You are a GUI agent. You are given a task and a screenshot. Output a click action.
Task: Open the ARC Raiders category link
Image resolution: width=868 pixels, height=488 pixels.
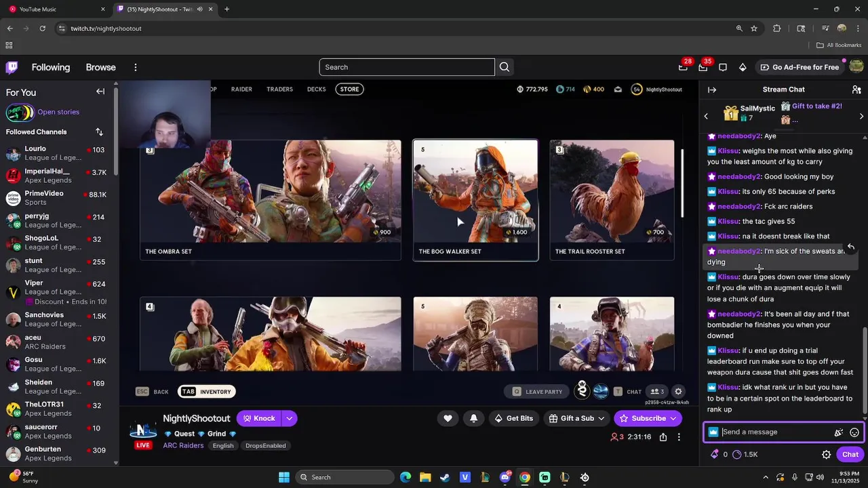[x=183, y=445]
